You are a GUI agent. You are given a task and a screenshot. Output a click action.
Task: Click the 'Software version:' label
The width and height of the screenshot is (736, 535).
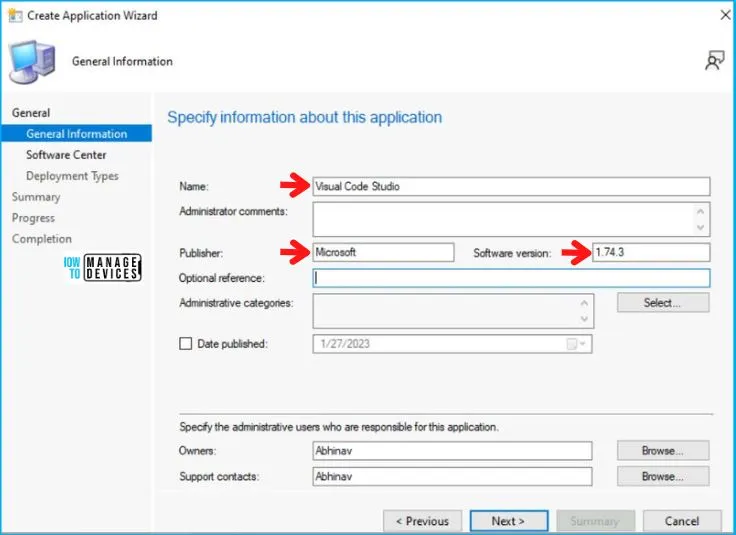[512, 253]
